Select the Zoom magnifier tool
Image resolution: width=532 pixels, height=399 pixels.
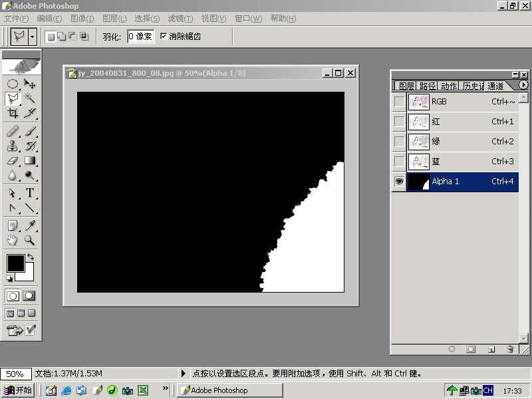[30, 240]
